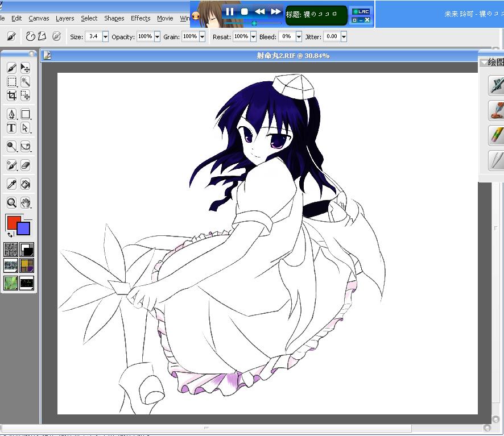Select the Dodge tool
Viewport: 504px width, 436px height.
pos(11,147)
